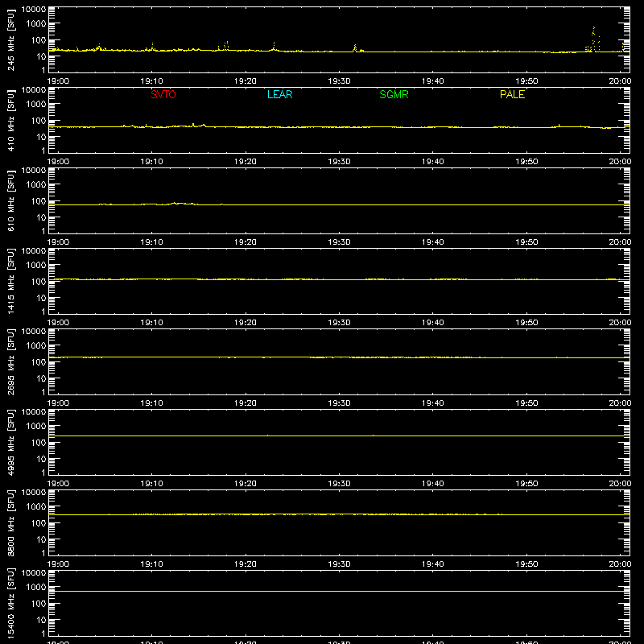Click 19:50 tick under the 4995 MHz panel

coord(526,484)
